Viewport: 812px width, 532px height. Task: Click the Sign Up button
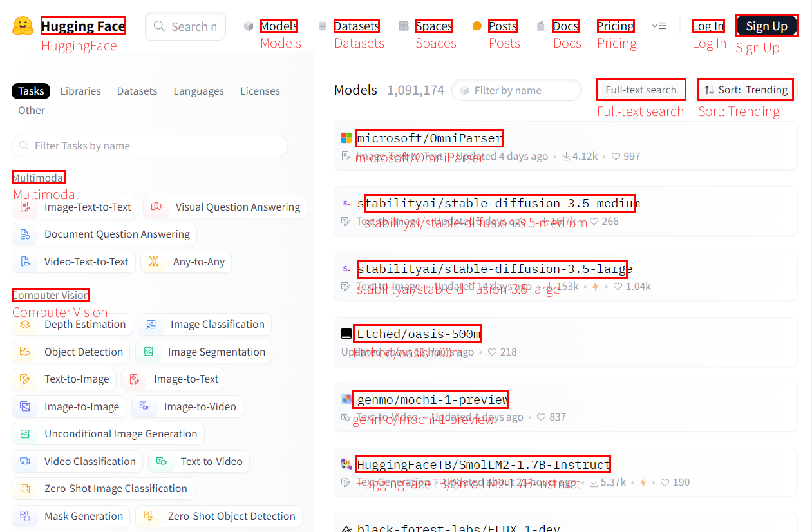tap(766, 26)
